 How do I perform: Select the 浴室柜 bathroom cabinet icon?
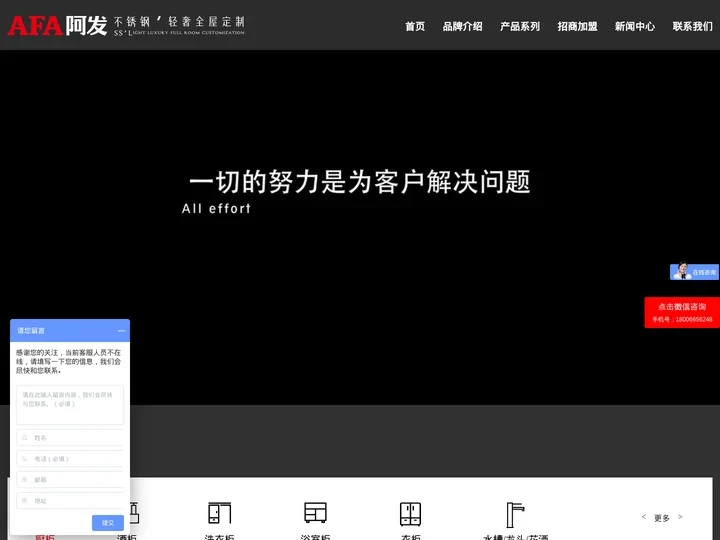tap(315, 512)
